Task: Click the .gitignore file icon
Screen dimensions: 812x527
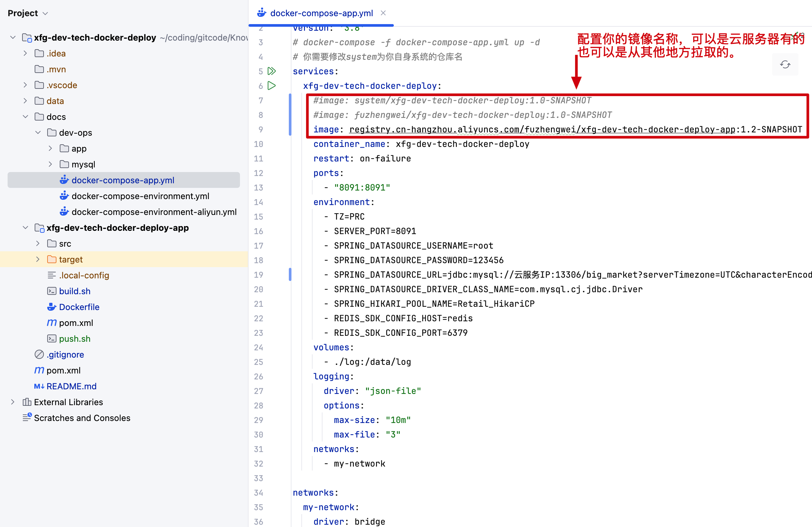Action: click(x=39, y=355)
